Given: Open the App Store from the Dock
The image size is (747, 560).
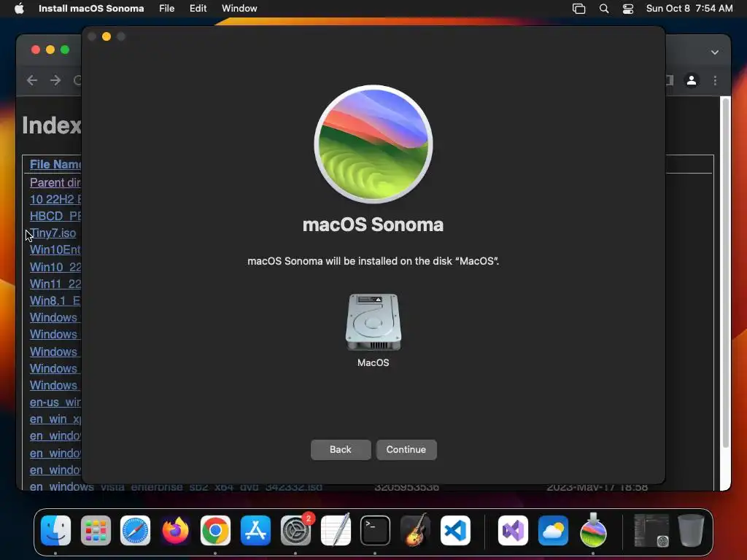Looking at the screenshot, I should [255, 531].
